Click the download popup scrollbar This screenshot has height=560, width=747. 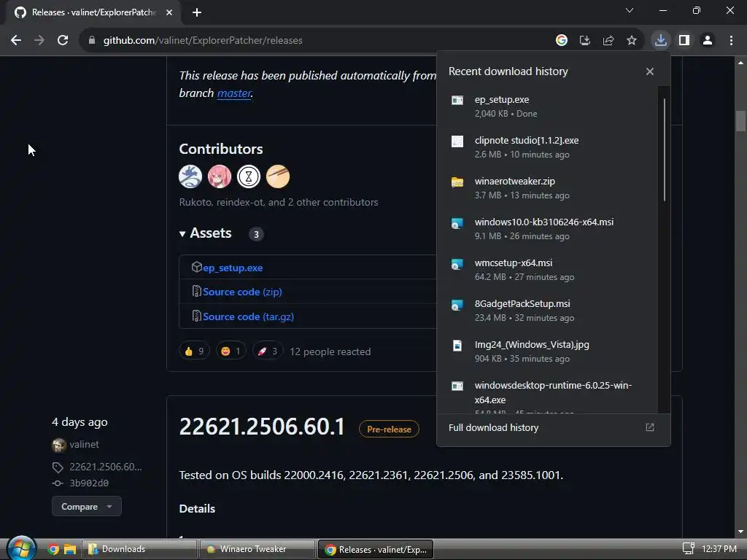(664, 149)
